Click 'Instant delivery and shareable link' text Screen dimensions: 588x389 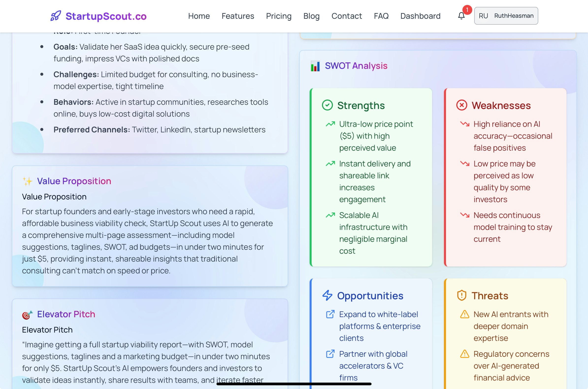375,181
